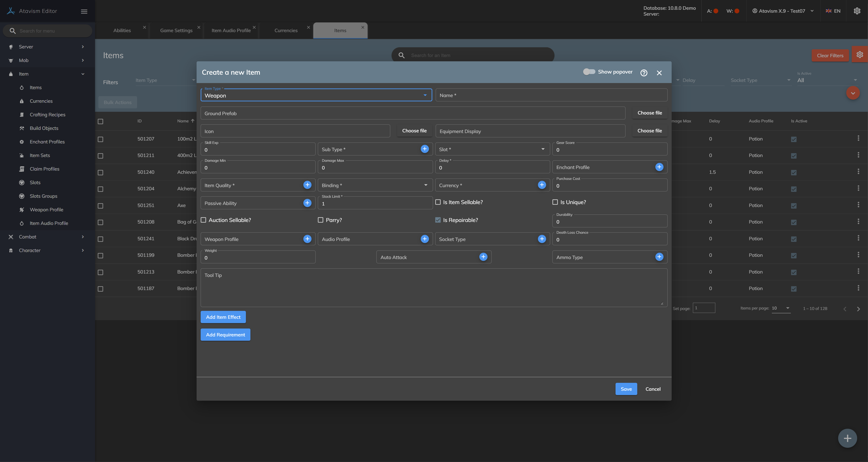
Task: Enable the Parry checkbox
Action: pyautogui.click(x=321, y=220)
